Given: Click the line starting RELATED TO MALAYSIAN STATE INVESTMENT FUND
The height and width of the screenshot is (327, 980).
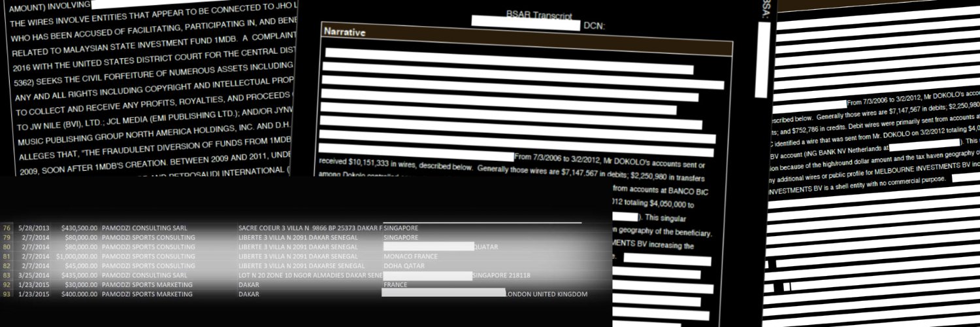Looking at the screenshot, I should click(x=154, y=46).
